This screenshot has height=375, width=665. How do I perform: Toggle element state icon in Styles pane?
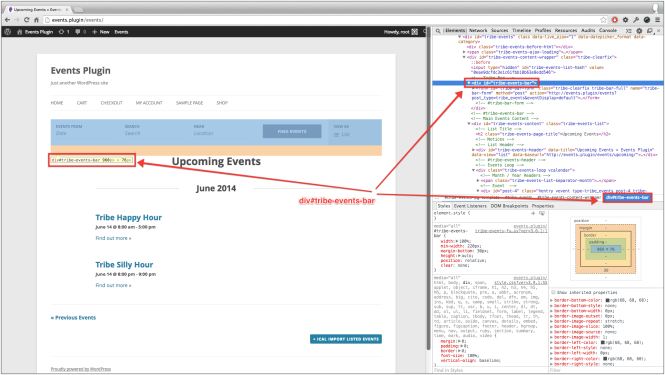pyautogui.click(x=542, y=213)
